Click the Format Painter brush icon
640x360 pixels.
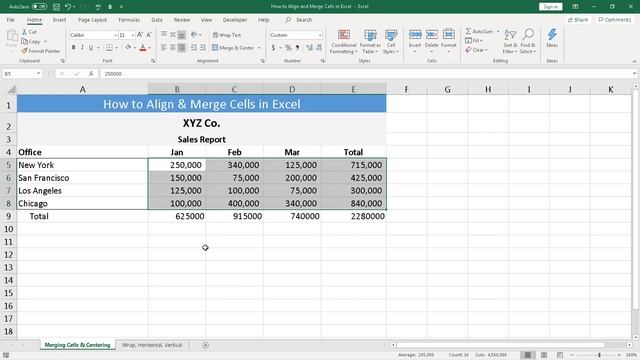pyautogui.click(x=24, y=51)
